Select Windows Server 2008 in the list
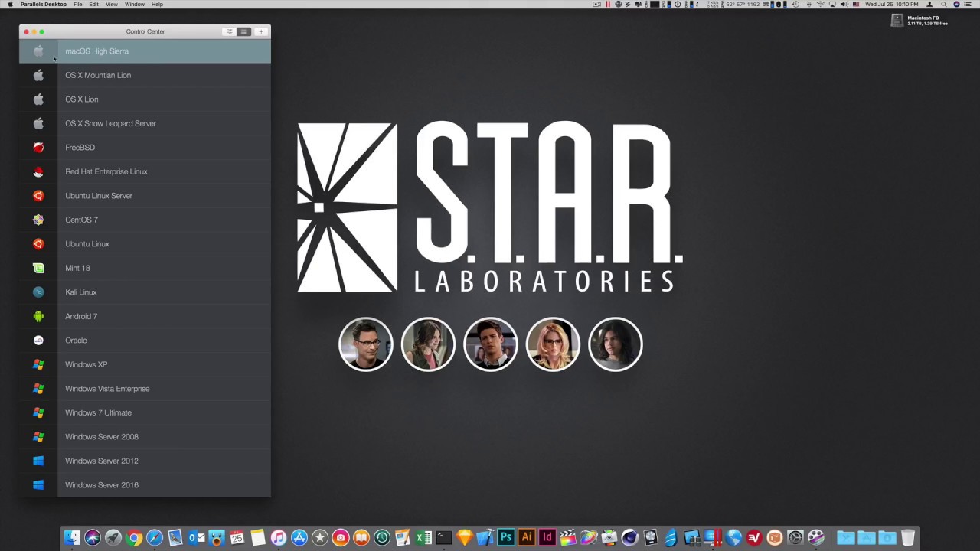Screen dimensions: 980x551 tap(145, 436)
